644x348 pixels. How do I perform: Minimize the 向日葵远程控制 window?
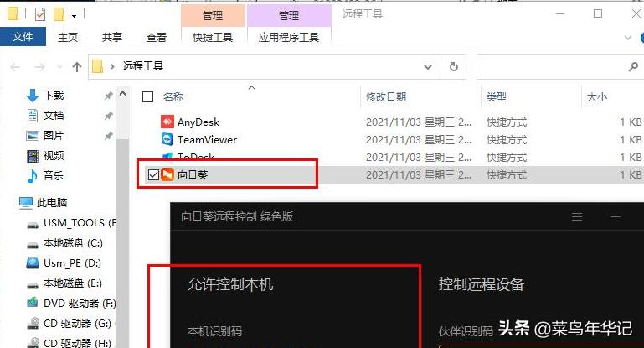[616, 216]
